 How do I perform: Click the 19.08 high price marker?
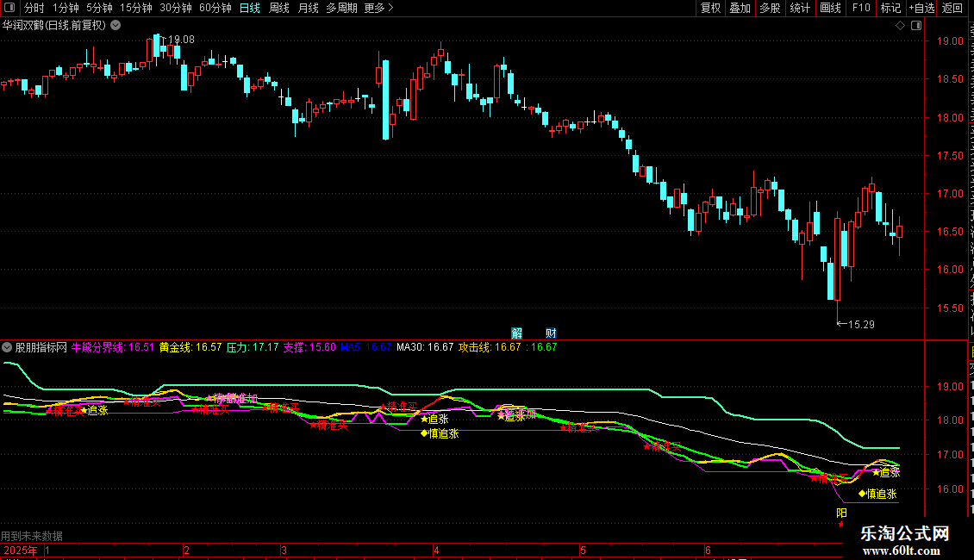click(181, 40)
